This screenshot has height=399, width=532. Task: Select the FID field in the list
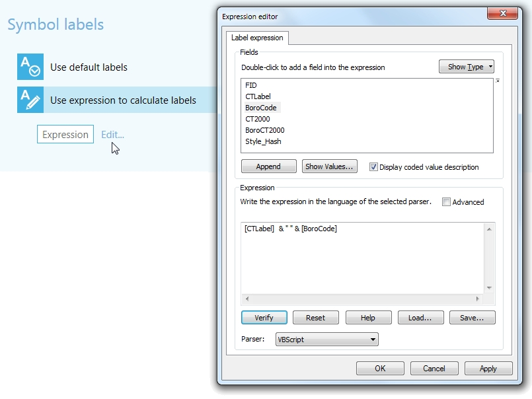point(251,85)
